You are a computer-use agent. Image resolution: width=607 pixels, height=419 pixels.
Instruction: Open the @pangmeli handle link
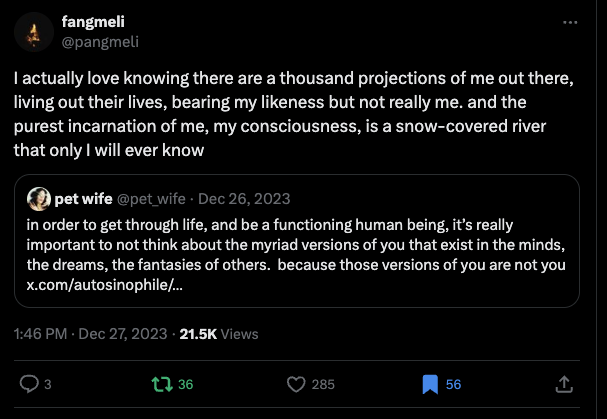[100, 41]
